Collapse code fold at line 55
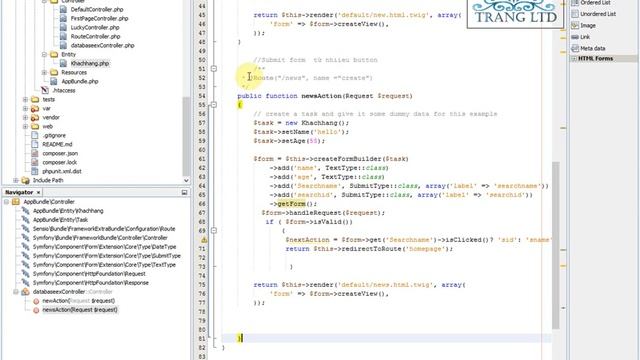640x360 pixels. (x=213, y=104)
